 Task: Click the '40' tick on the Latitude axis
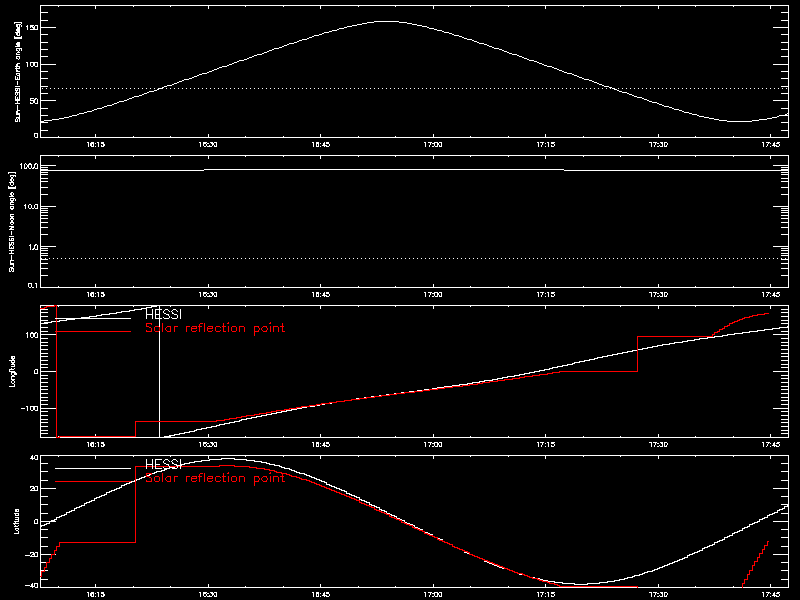34,458
